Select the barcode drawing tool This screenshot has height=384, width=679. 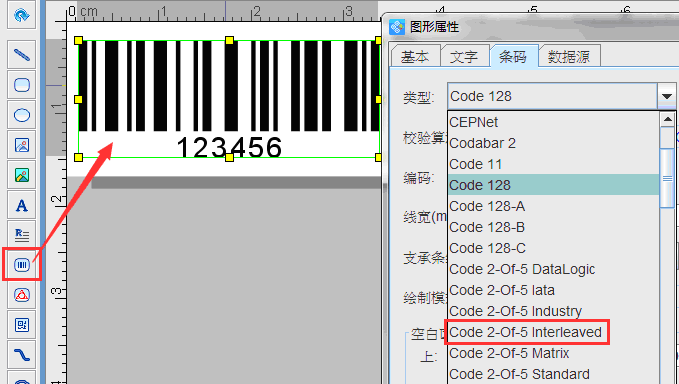pyautogui.click(x=21, y=265)
